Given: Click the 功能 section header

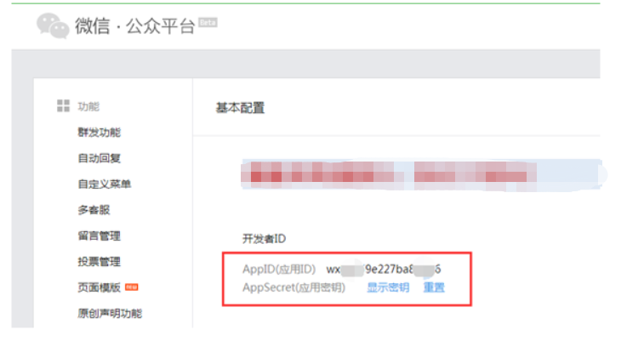Looking at the screenshot, I should (x=88, y=106).
